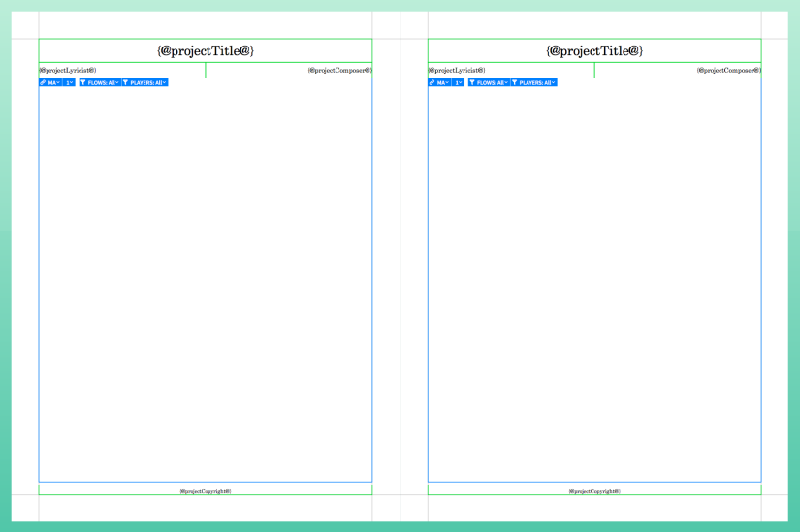Click the chain link icon on left page frame
The image size is (800, 532).
(44, 83)
